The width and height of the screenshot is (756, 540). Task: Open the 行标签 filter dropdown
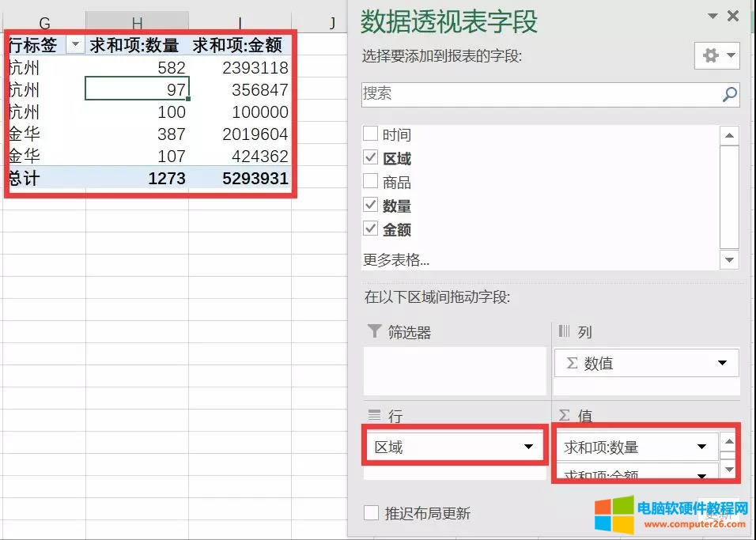pyautogui.click(x=75, y=45)
